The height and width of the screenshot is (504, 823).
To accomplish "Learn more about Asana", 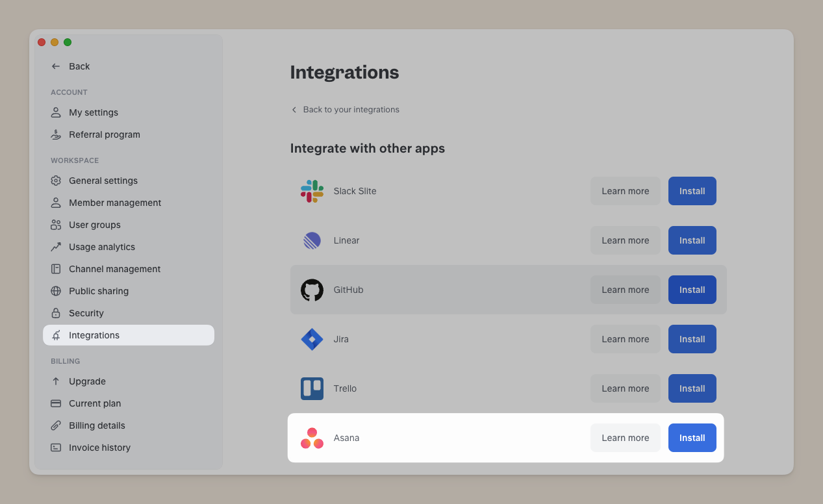I will pos(625,438).
